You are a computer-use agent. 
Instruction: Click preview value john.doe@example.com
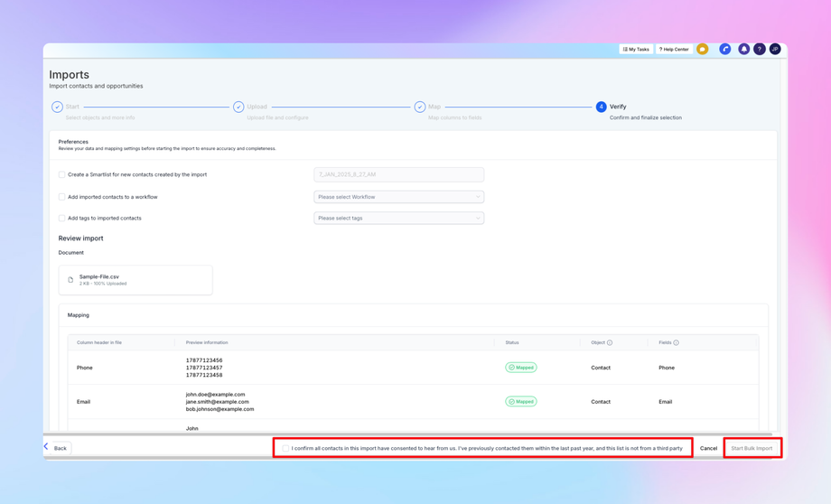tap(215, 395)
